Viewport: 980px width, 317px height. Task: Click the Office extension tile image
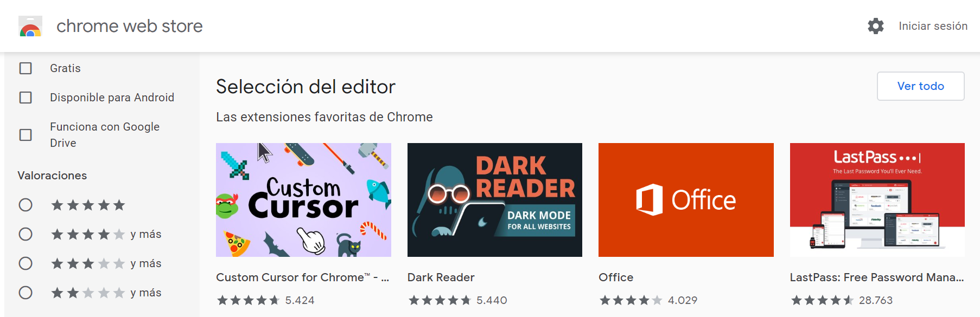pyautogui.click(x=686, y=200)
